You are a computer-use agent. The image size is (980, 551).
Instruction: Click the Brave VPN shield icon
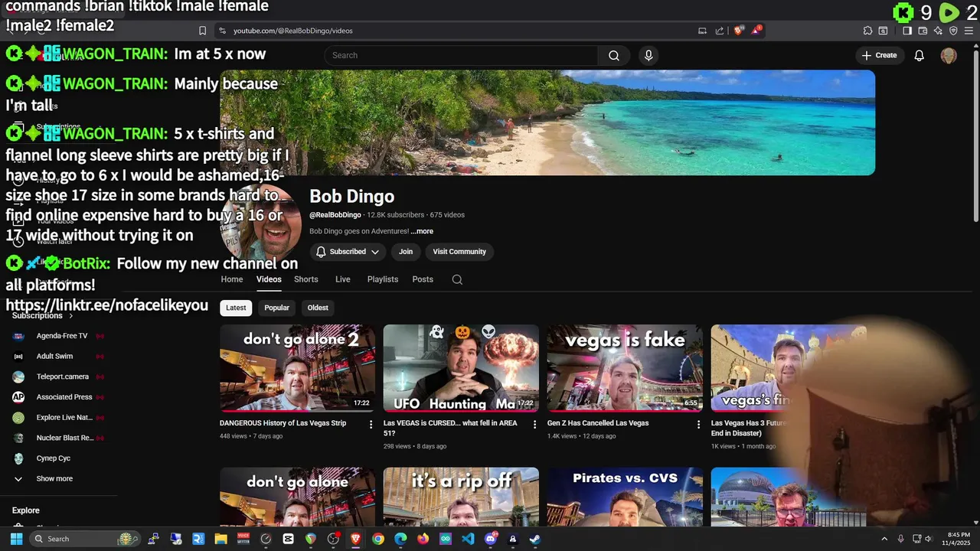click(x=953, y=31)
